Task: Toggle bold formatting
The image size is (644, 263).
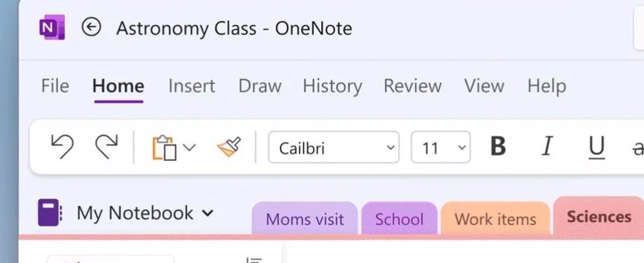Action: pyautogui.click(x=498, y=147)
